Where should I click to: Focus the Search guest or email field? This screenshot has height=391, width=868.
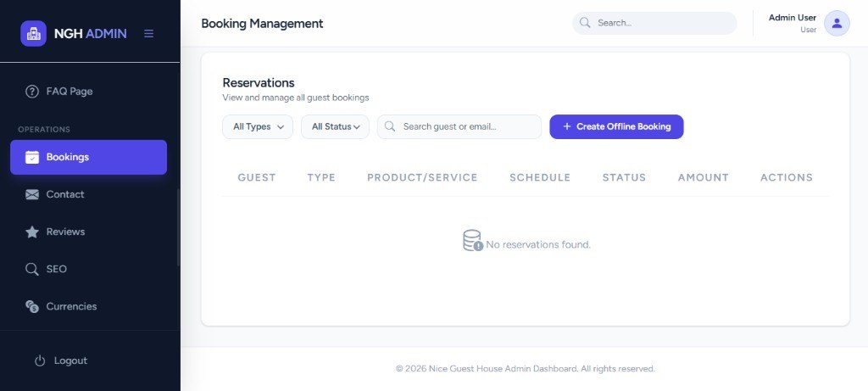click(x=459, y=127)
